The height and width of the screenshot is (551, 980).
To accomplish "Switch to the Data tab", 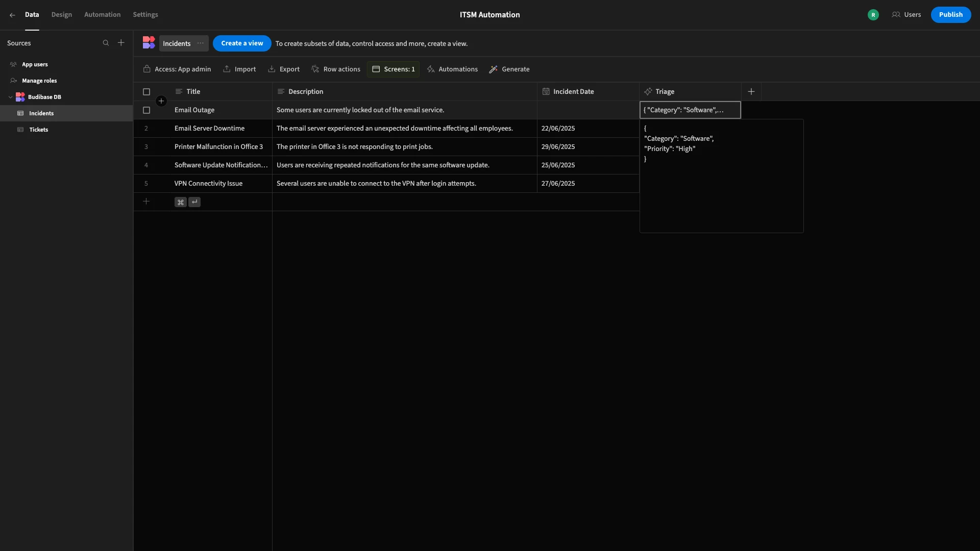I will coord(32,15).
